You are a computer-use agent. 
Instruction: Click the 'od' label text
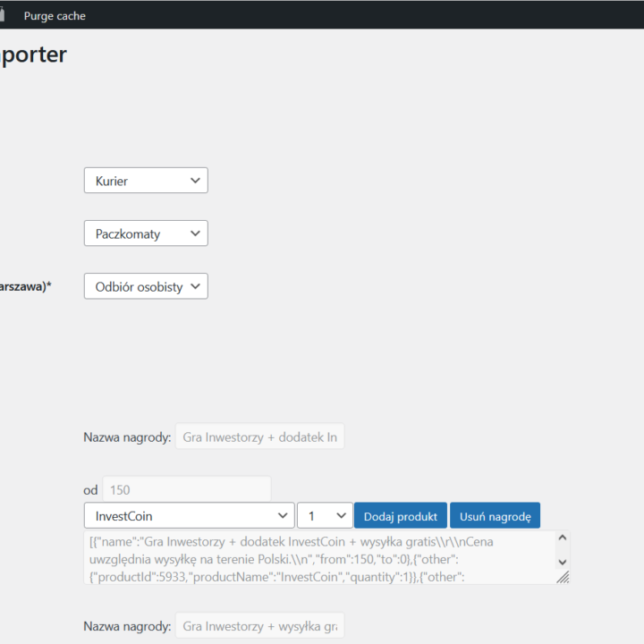(x=90, y=490)
